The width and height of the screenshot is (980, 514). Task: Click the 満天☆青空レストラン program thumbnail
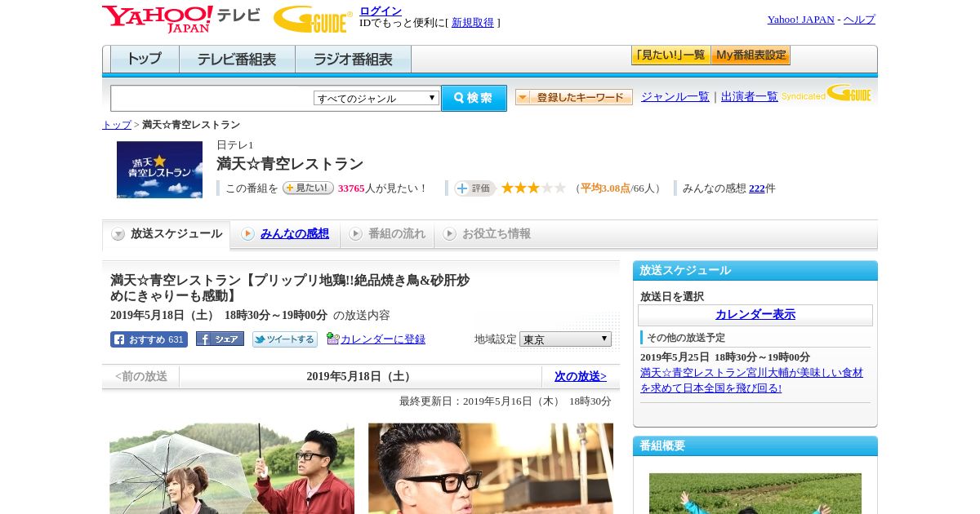159,170
